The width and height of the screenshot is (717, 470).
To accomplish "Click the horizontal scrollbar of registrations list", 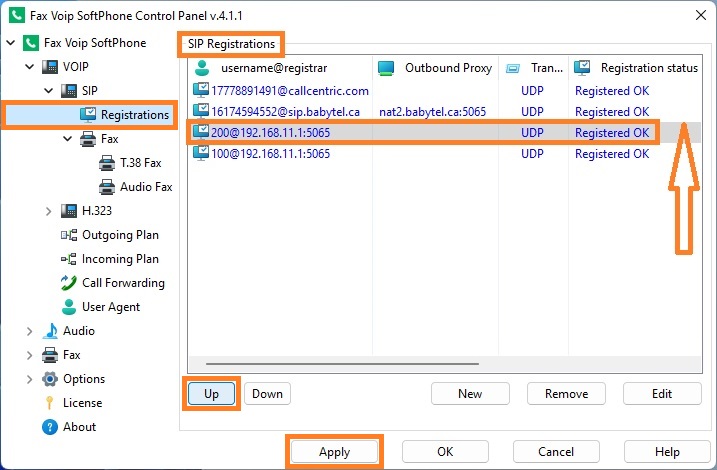I will (342, 364).
